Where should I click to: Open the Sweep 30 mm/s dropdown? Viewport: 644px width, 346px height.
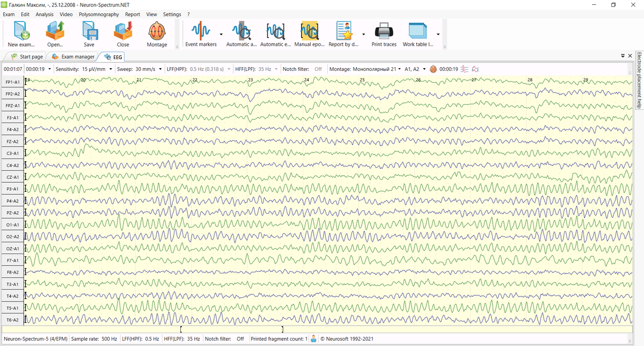point(160,69)
